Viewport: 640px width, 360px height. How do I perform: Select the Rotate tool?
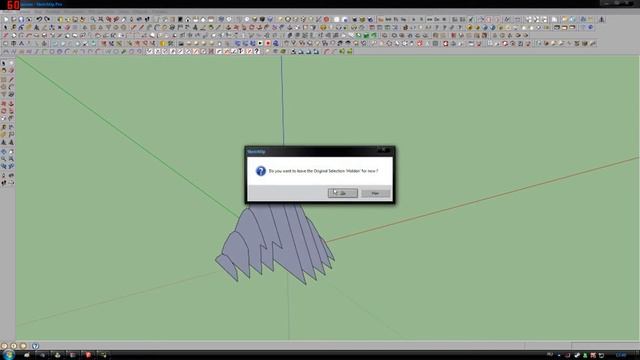pyautogui.click(x=4, y=111)
